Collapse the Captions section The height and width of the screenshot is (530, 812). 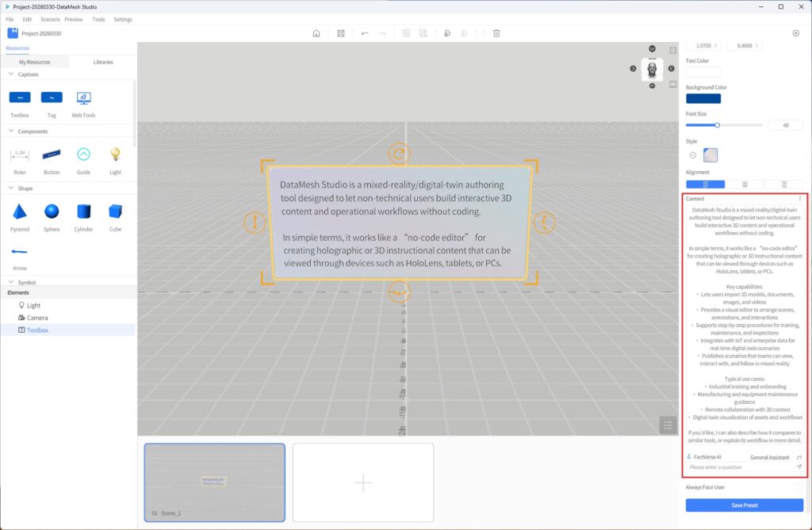point(11,74)
